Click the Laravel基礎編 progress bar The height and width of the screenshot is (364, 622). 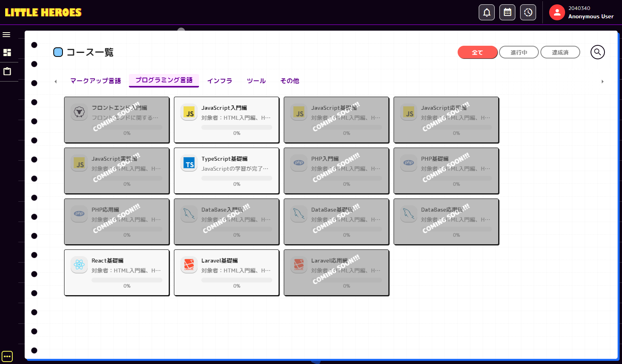tap(237, 280)
